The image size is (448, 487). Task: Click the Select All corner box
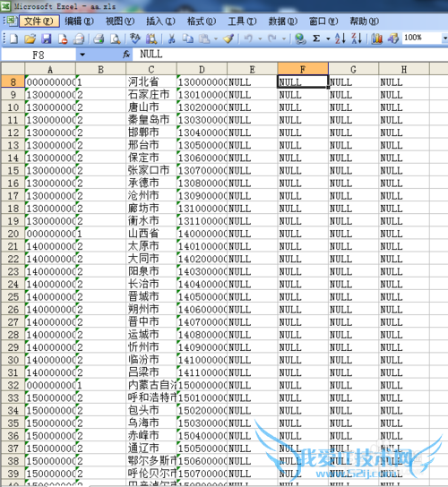(13, 69)
